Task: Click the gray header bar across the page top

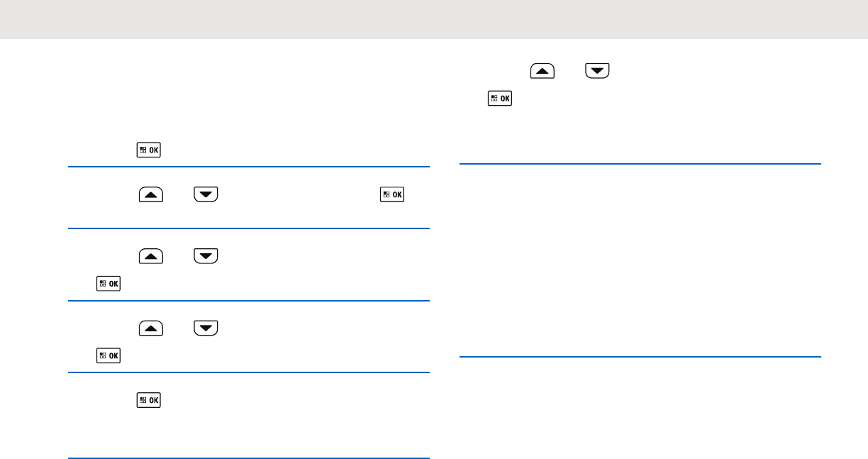Action: point(434,19)
